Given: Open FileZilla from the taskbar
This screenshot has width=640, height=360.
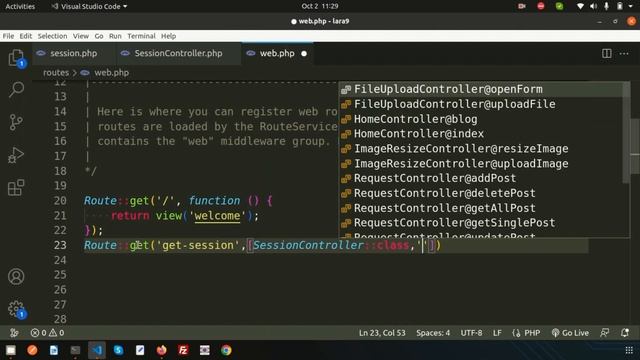Looking at the screenshot, I should tap(183, 350).
